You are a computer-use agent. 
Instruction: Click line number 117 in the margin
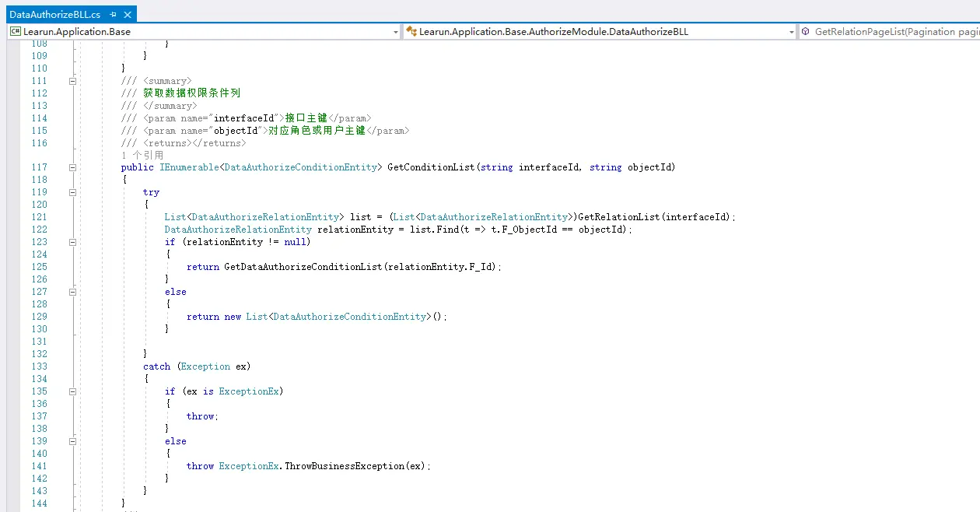(x=39, y=167)
